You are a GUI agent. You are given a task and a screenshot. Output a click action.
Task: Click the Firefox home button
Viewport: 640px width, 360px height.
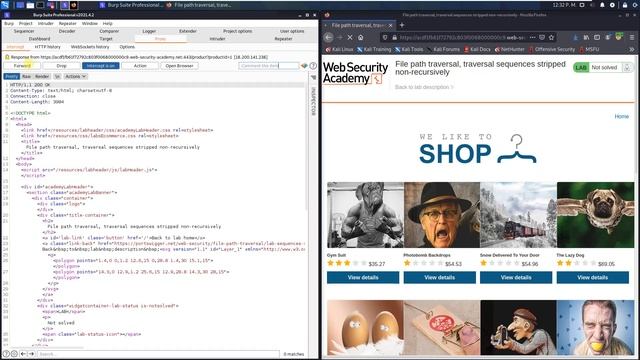point(361,38)
